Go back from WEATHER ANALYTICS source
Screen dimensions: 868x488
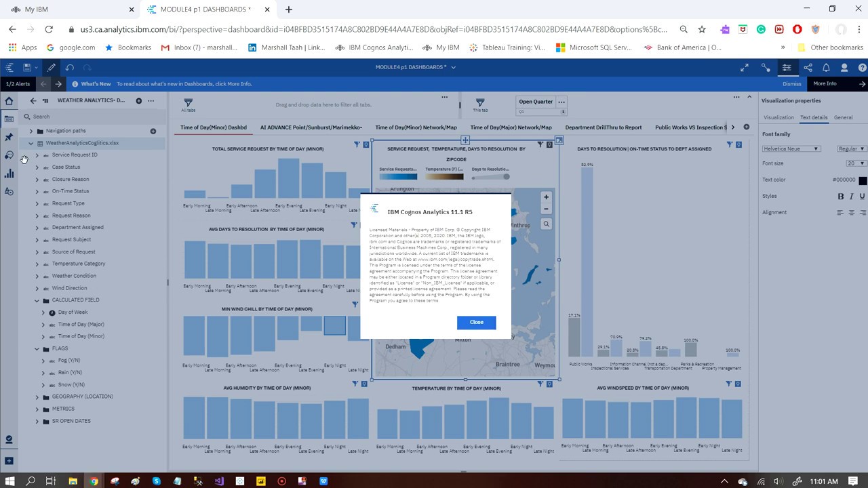coord(33,100)
